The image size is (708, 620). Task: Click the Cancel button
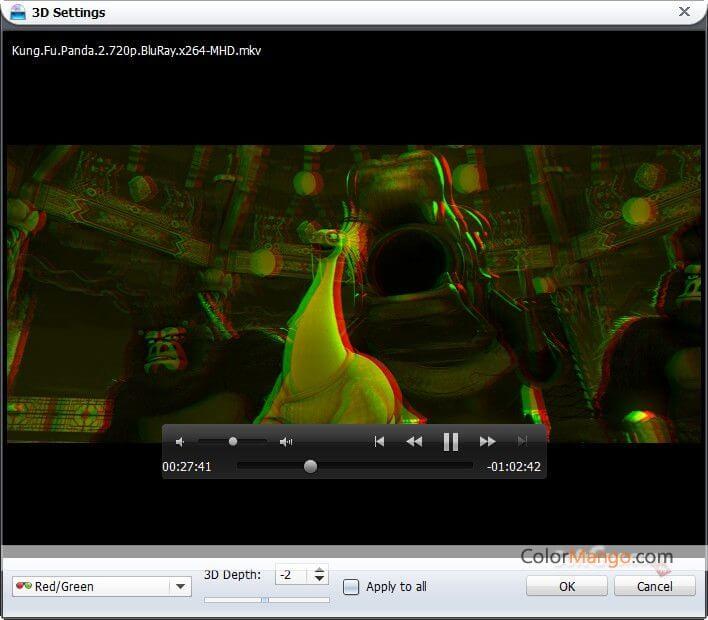[655, 586]
